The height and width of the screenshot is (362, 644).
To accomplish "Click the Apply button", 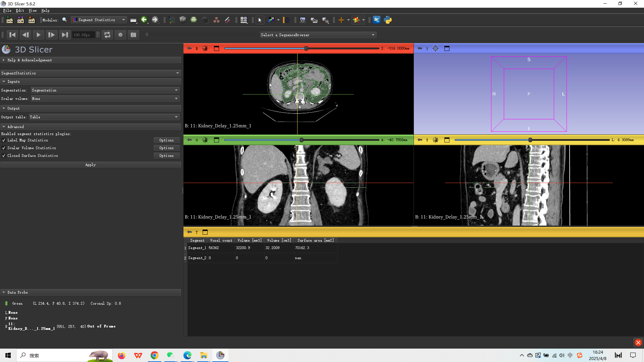I will (x=91, y=165).
